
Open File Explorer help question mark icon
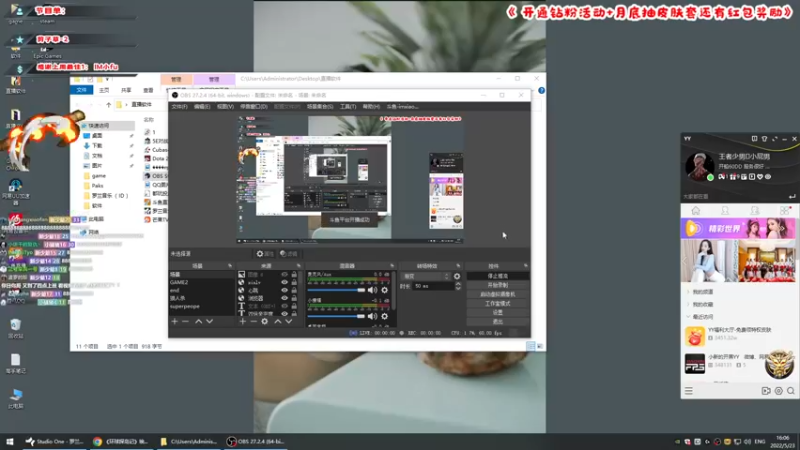pyautogui.click(x=541, y=90)
